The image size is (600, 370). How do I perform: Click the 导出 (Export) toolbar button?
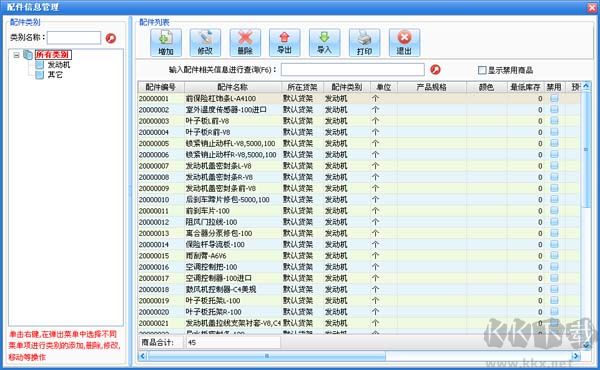click(x=284, y=42)
